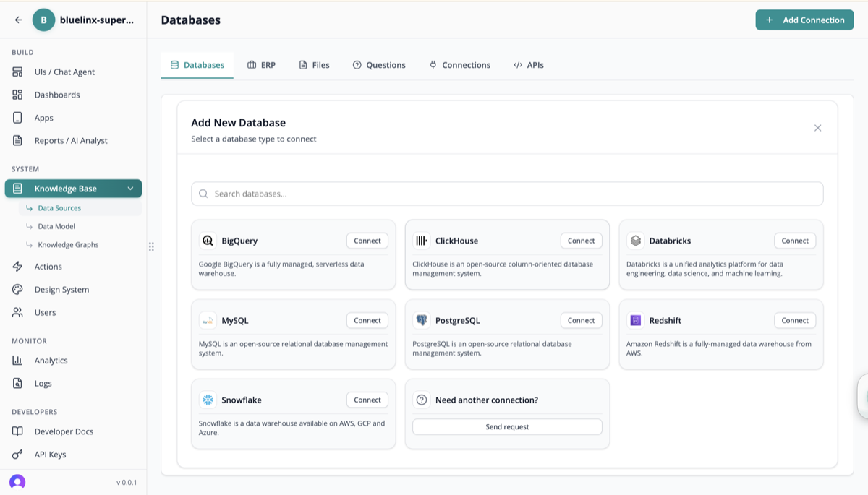Click the Actions lightning bolt icon
The height and width of the screenshot is (495, 868).
point(17,267)
